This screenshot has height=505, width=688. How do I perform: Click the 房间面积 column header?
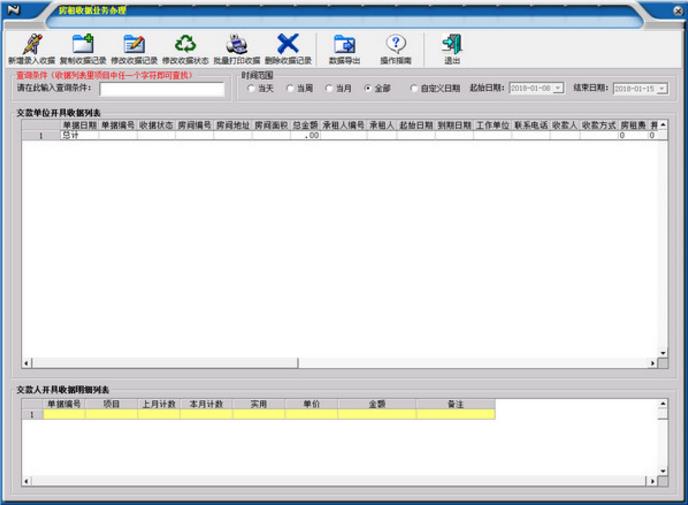(x=271, y=125)
